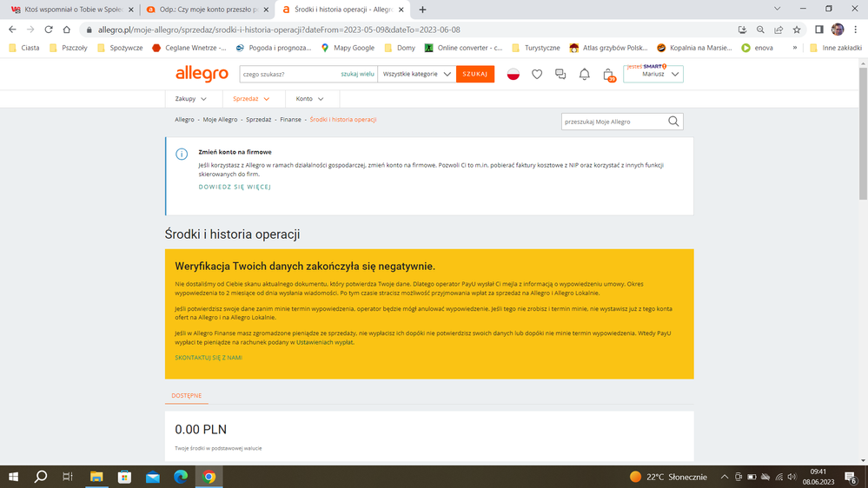
Task: Open Task View on the taskbar
Action: pos(68,477)
